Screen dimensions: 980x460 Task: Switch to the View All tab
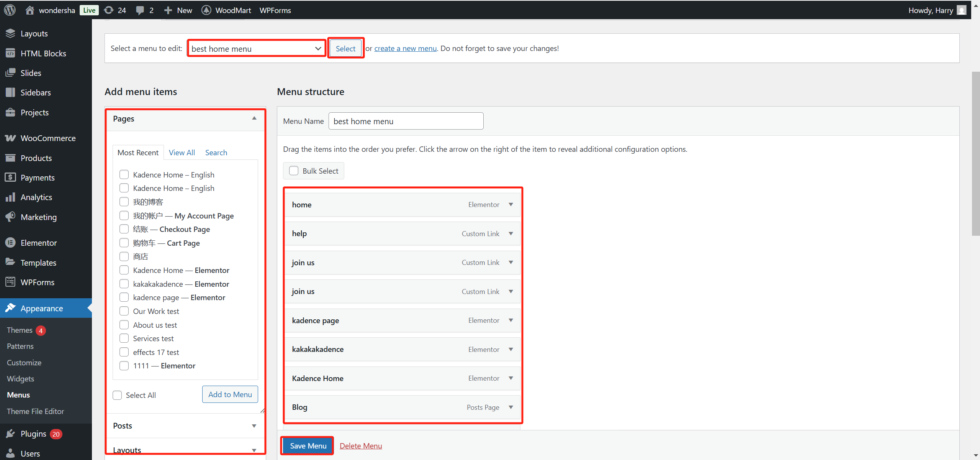182,152
